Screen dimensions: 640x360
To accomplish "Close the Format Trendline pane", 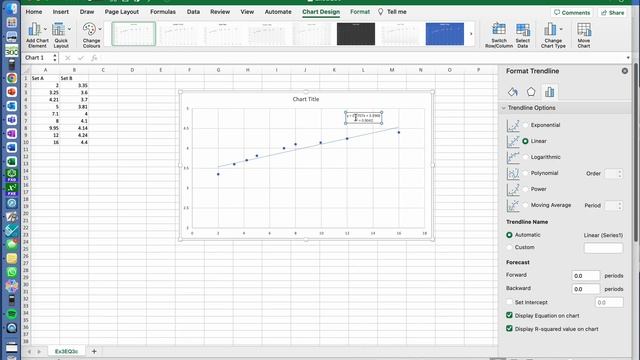I will [x=624, y=71].
